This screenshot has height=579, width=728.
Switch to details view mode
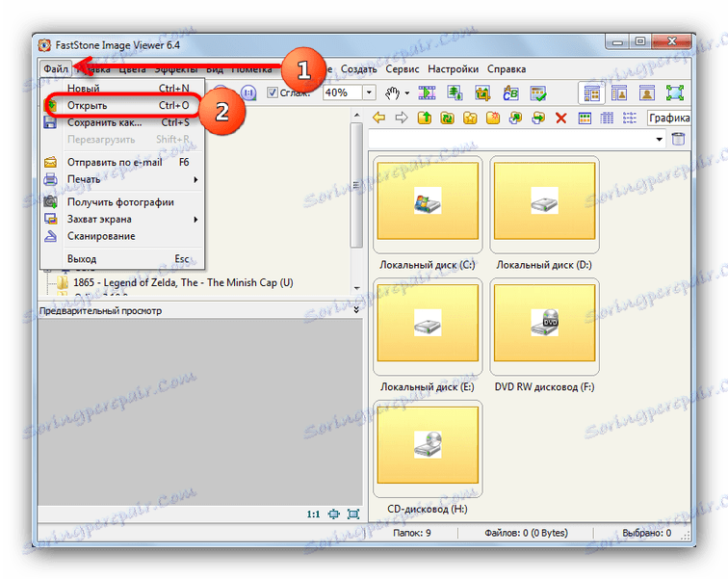[607, 118]
